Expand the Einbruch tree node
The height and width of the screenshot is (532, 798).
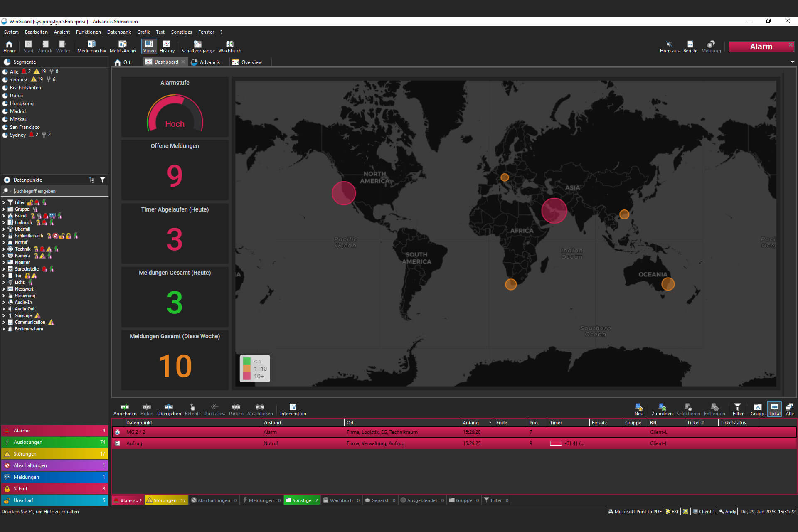click(x=4, y=222)
